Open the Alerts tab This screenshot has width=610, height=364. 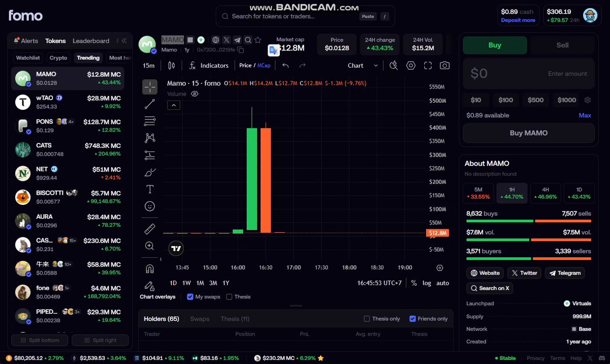[x=26, y=41]
